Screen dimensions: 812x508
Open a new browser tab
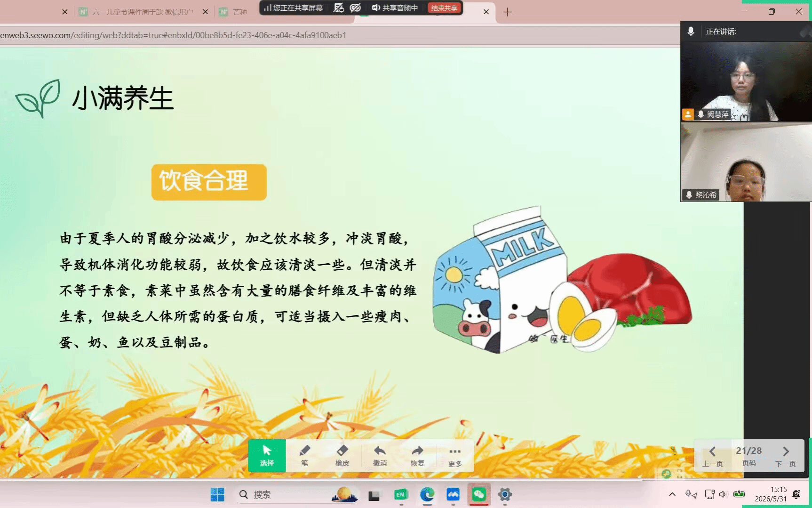507,12
